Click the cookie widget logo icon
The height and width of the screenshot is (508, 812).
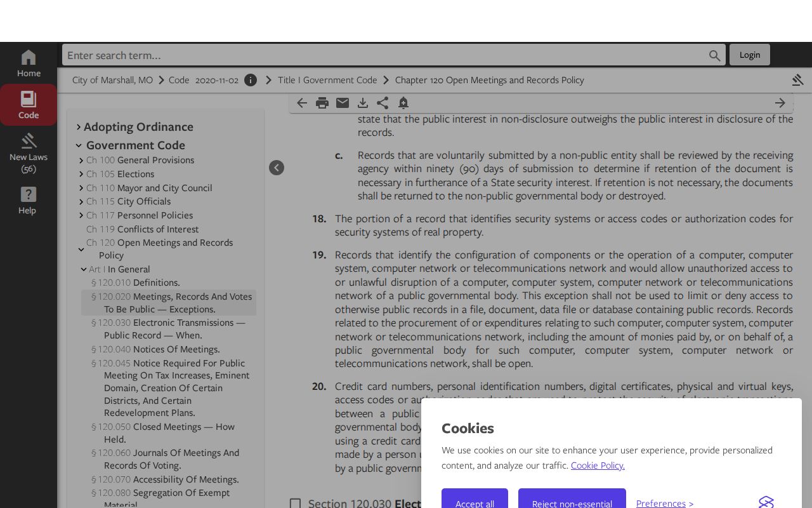point(766,503)
